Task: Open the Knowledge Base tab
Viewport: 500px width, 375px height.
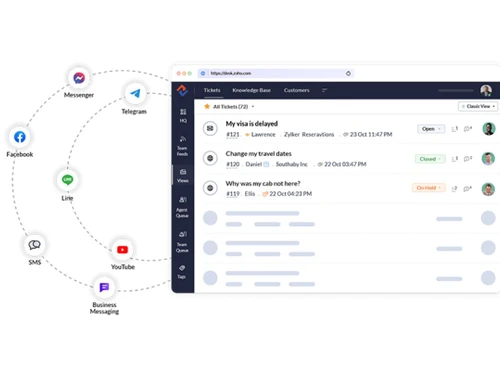Action: pos(251,90)
